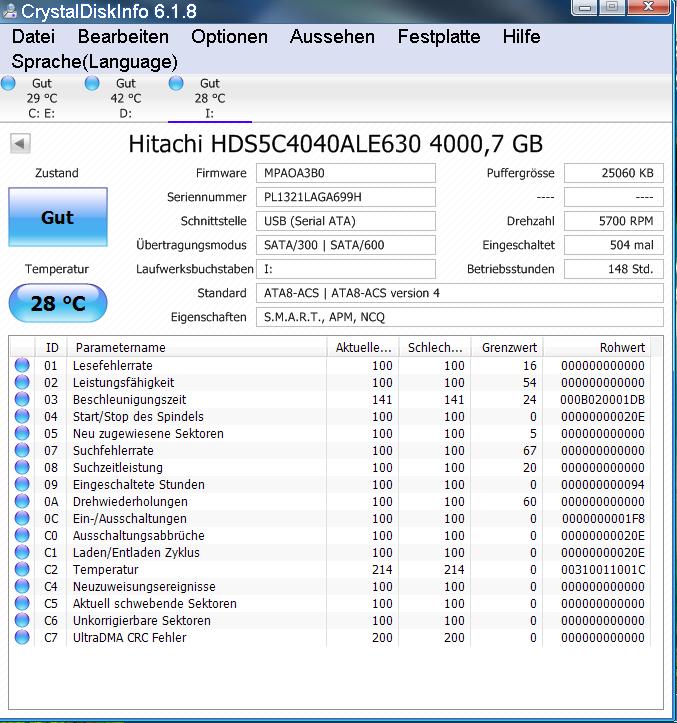
Task: Click raw value 00310011001C in Temperatur row
Action: click(603, 570)
